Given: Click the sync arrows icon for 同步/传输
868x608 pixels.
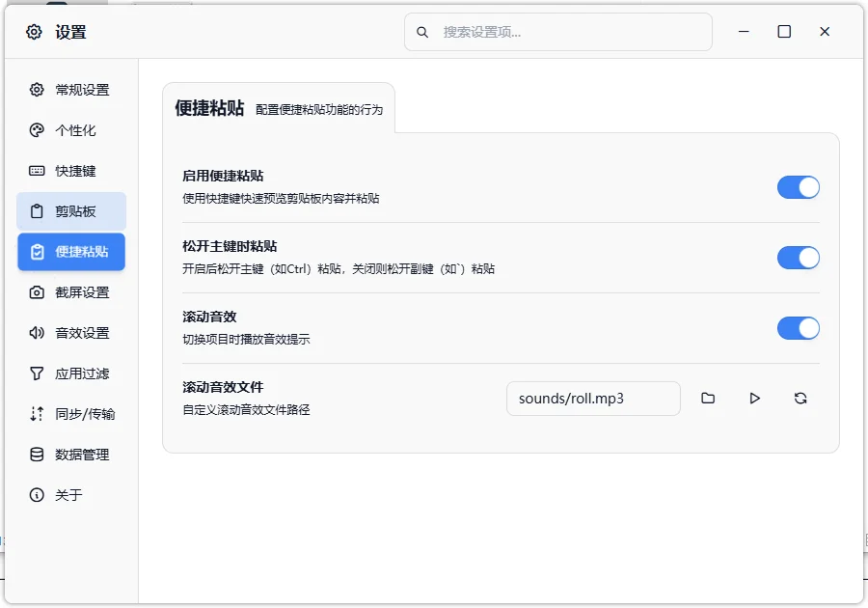Looking at the screenshot, I should click(x=37, y=414).
